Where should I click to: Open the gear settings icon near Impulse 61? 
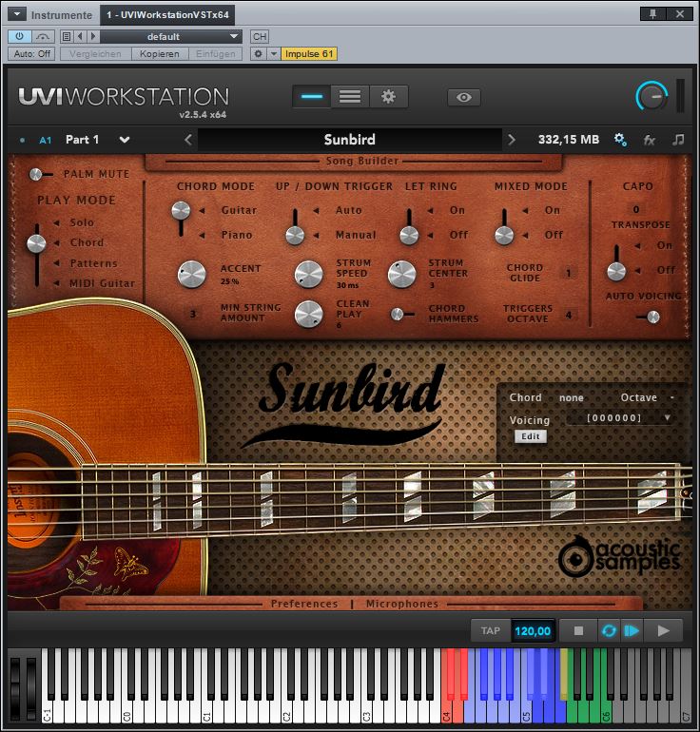[x=258, y=53]
